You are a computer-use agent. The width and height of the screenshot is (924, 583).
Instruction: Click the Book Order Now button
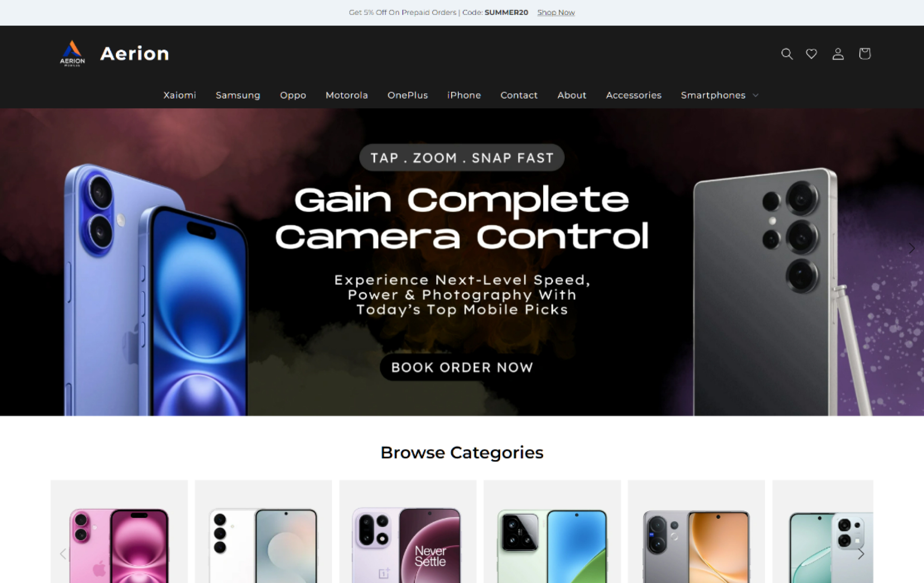[x=462, y=367]
